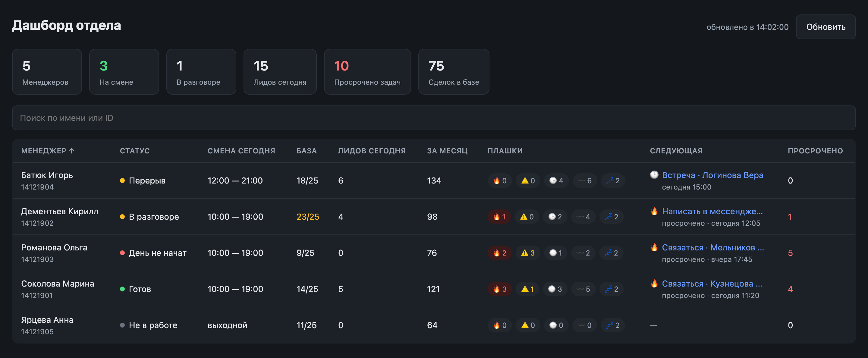
Task: Sort by the Лидов сегодня column header
Action: [372, 151]
